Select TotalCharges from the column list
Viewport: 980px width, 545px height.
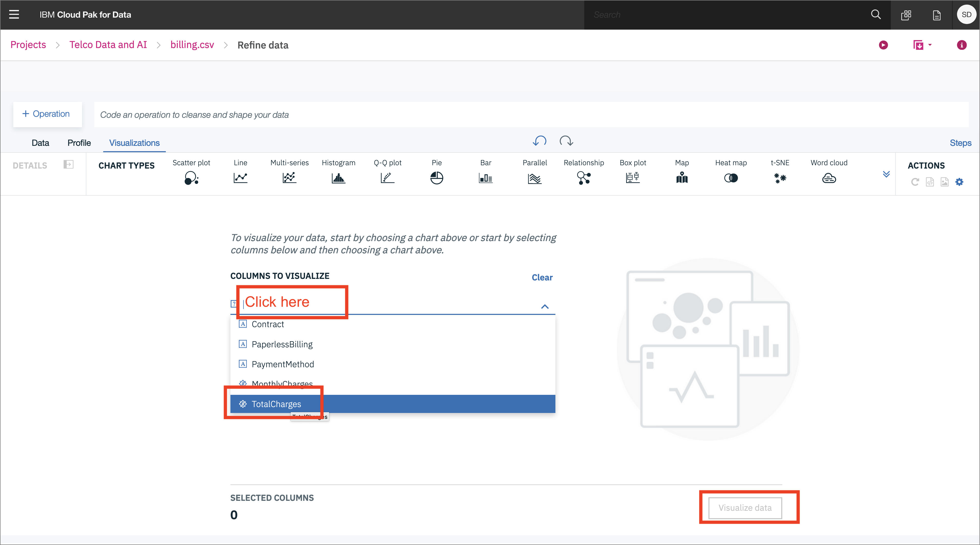point(276,404)
